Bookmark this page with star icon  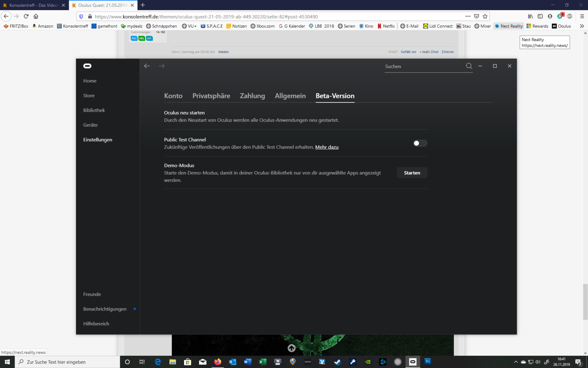(x=485, y=16)
